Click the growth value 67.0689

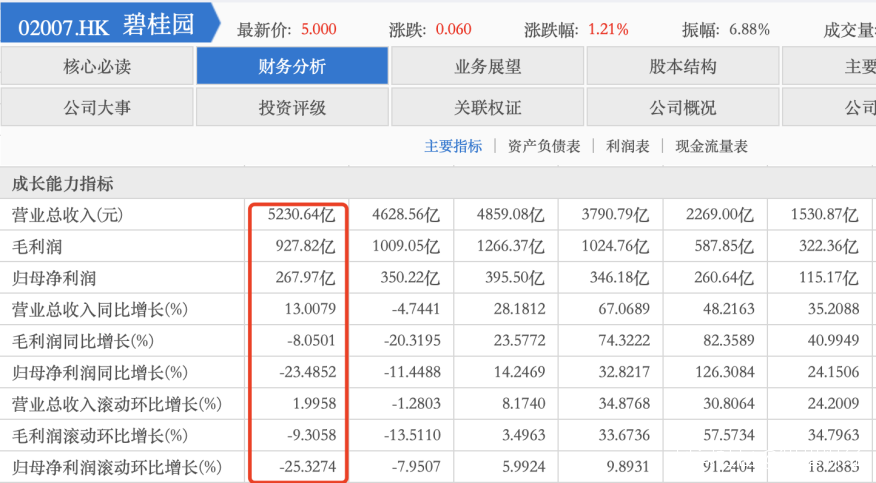point(624,309)
